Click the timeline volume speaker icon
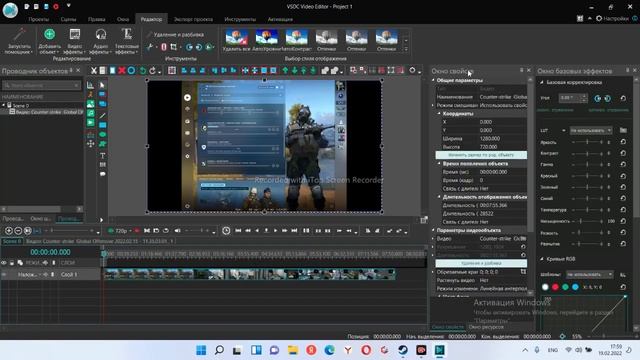Screen dimensions: 640x360 [177, 231]
